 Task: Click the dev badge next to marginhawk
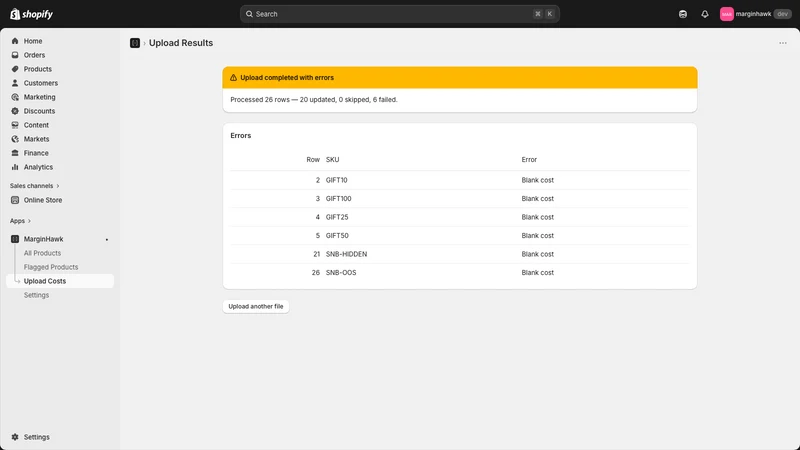pos(782,14)
